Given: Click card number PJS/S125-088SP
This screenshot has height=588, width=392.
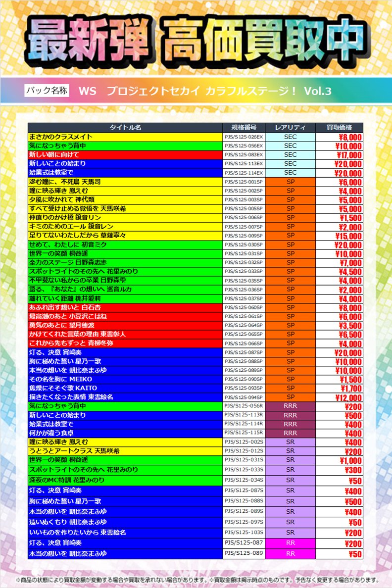Looking at the screenshot, I should pos(244,361).
